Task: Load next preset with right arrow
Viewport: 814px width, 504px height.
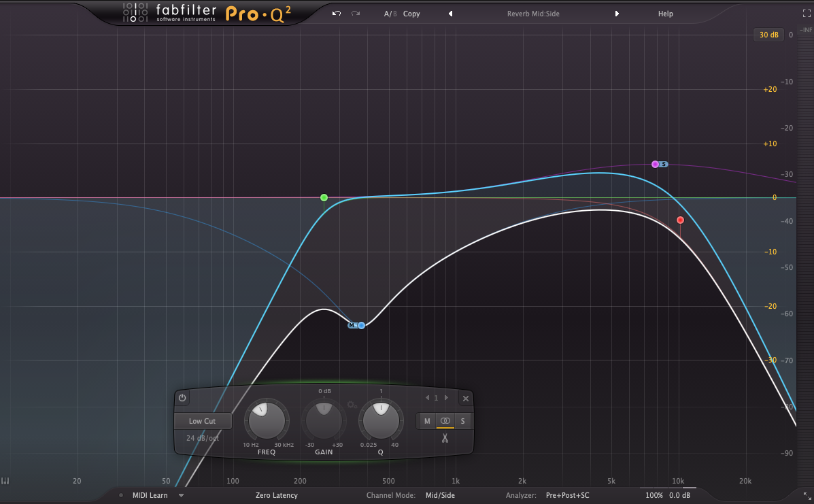Action: 617,14
